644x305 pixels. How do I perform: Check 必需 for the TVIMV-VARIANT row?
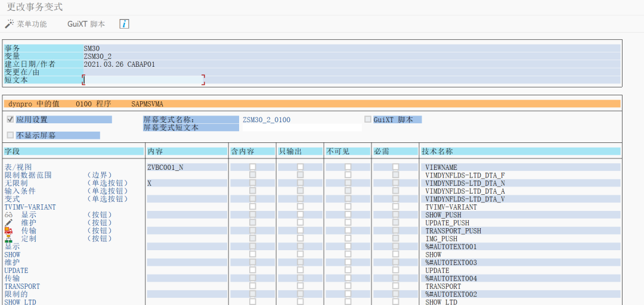(395, 207)
